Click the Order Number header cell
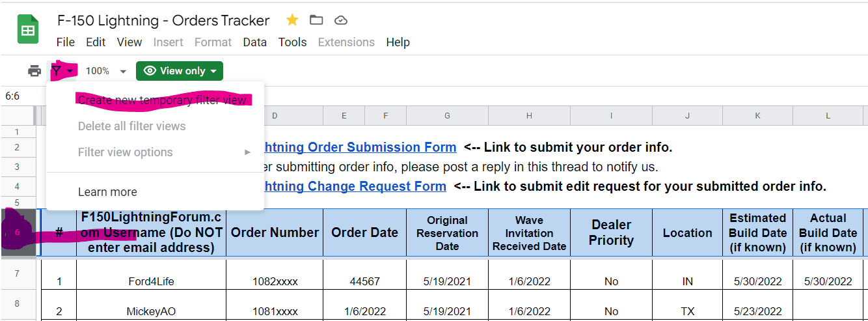 coord(275,232)
